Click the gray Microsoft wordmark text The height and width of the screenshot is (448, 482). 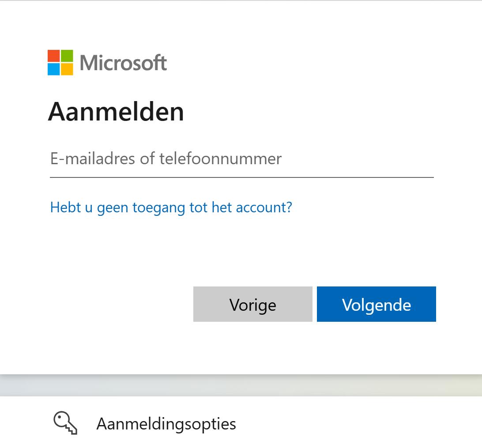click(x=123, y=63)
